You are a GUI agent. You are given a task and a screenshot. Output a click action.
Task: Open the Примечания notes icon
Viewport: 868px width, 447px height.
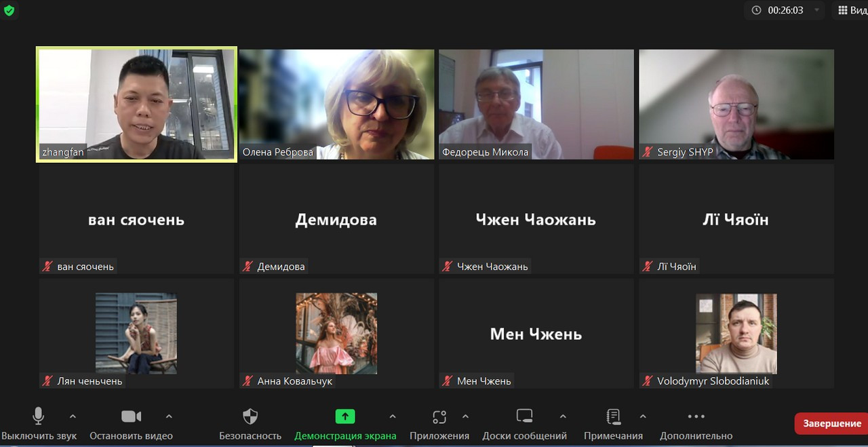coord(613,416)
